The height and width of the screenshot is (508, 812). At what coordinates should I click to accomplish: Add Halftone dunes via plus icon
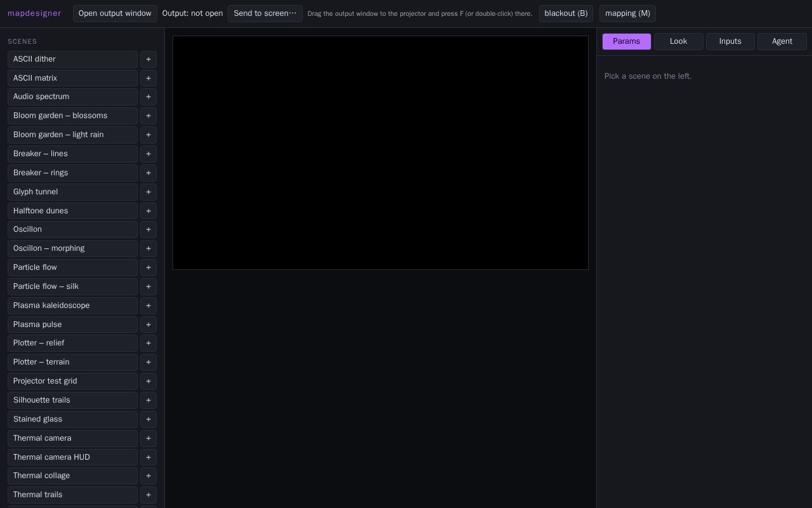(148, 211)
